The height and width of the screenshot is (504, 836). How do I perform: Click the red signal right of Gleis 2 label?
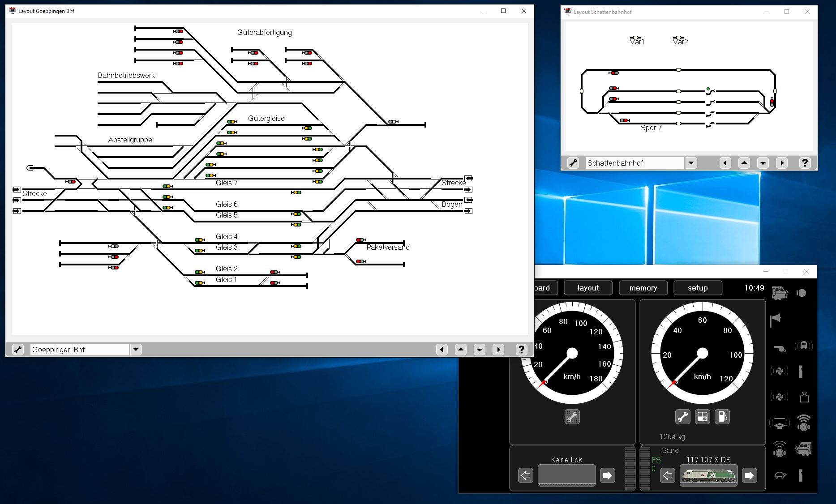tap(274, 272)
